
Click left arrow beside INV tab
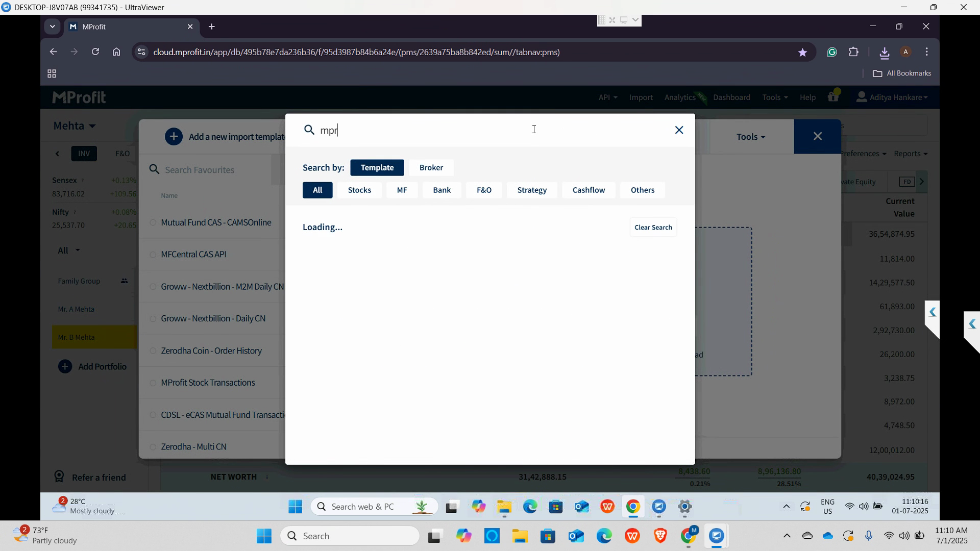click(58, 154)
